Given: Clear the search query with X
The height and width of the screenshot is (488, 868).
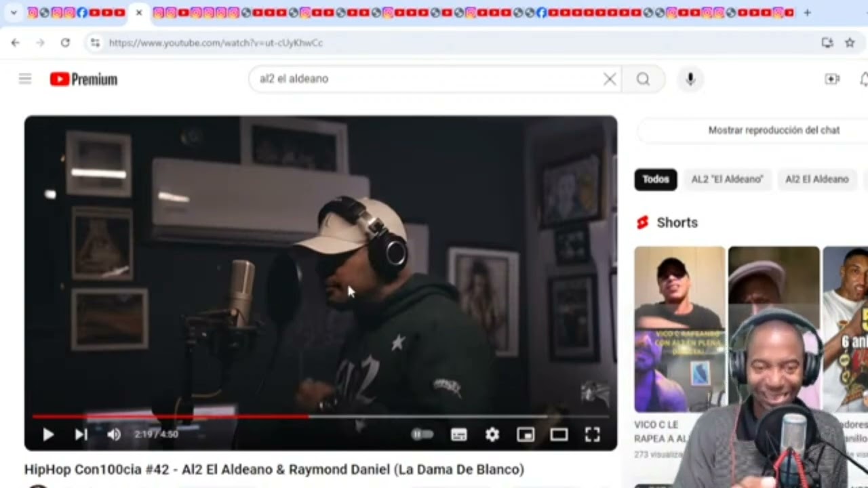Looking at the screenshot, I should [610, 79].
